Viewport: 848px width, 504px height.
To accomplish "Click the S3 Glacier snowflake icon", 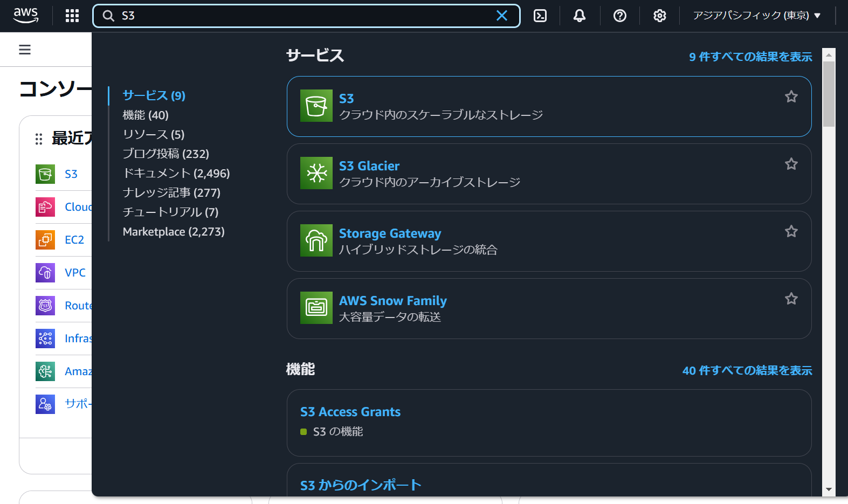I will pyautogui.click(x=316, y=173).
